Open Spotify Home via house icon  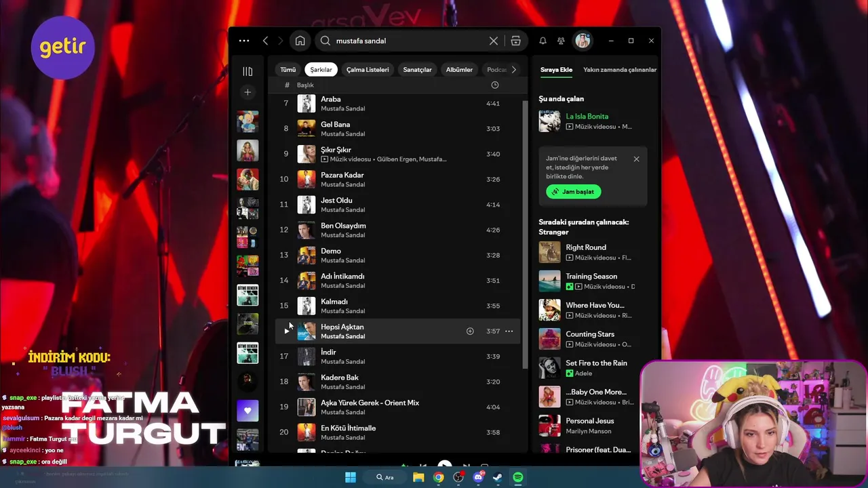click(x=300, y=41)
